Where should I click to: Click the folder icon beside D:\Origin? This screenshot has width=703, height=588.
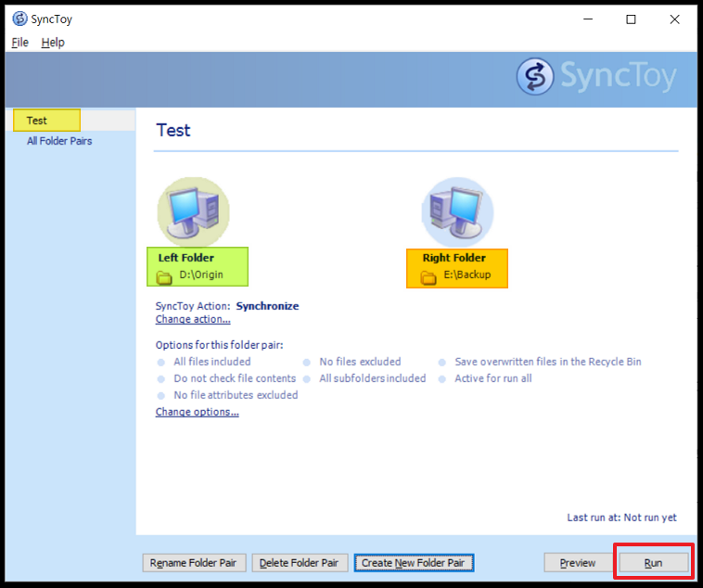point(164,277)
